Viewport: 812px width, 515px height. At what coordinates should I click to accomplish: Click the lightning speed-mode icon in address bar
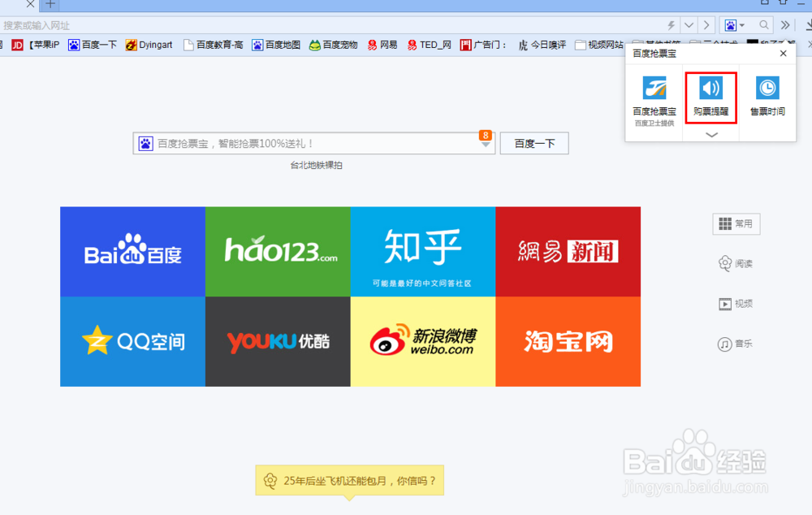[x=672, y=25]
